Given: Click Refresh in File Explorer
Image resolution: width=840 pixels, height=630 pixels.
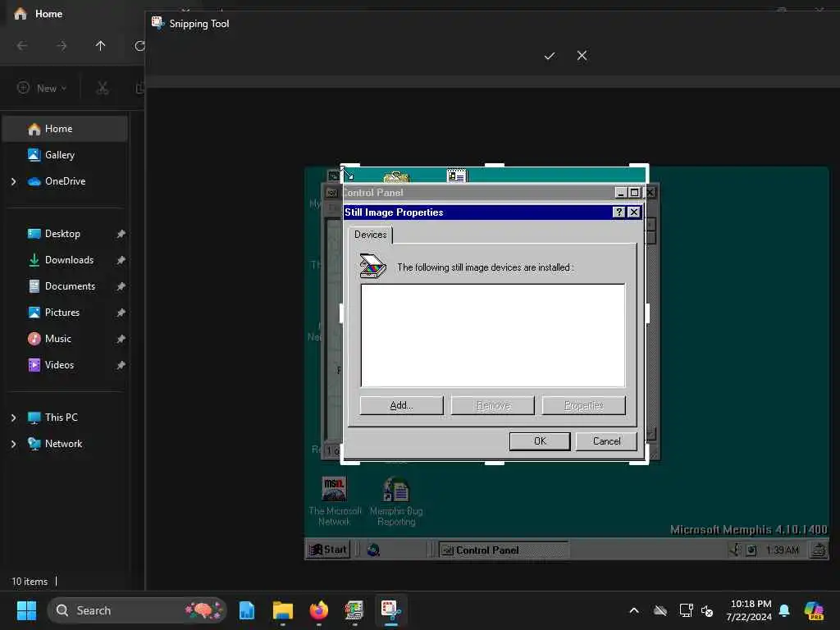Looking at the screenshot, I should (139, 46).
